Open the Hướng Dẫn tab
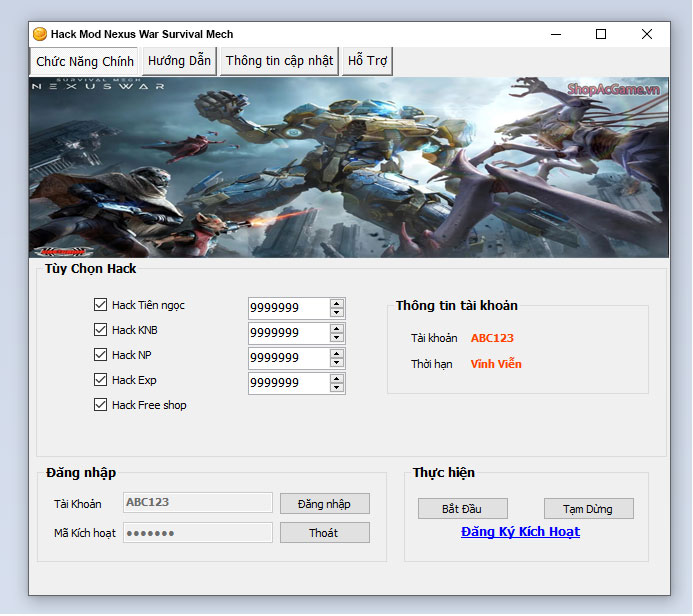This screenshot has height=616, width=693. (179, 61)
